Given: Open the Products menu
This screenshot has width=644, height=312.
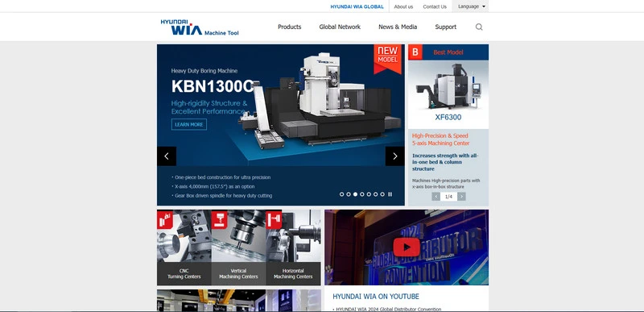Looking at the screenshot, I should coord(290,27).
